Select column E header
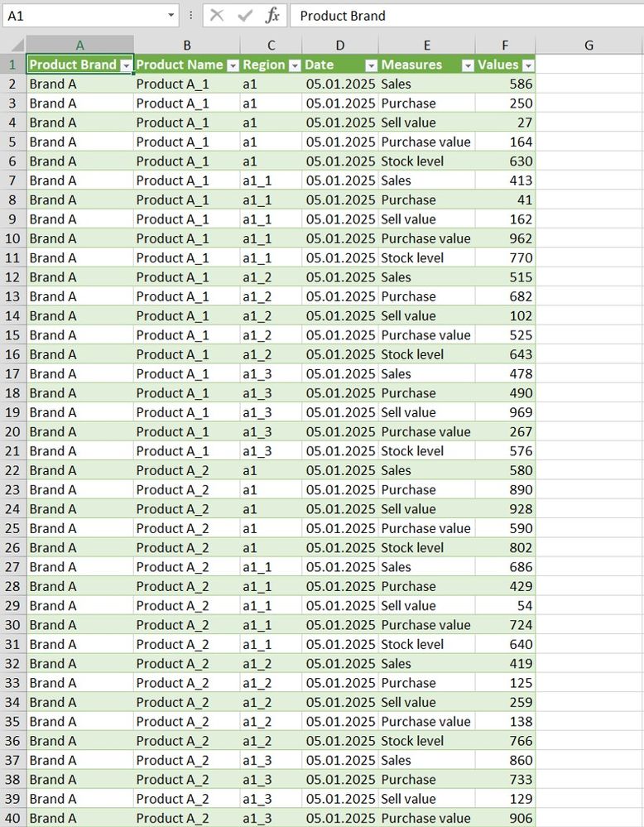 426,46
